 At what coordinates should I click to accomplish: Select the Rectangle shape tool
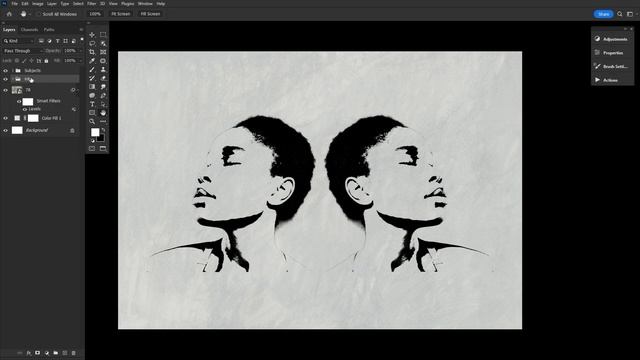coord(92,113)
